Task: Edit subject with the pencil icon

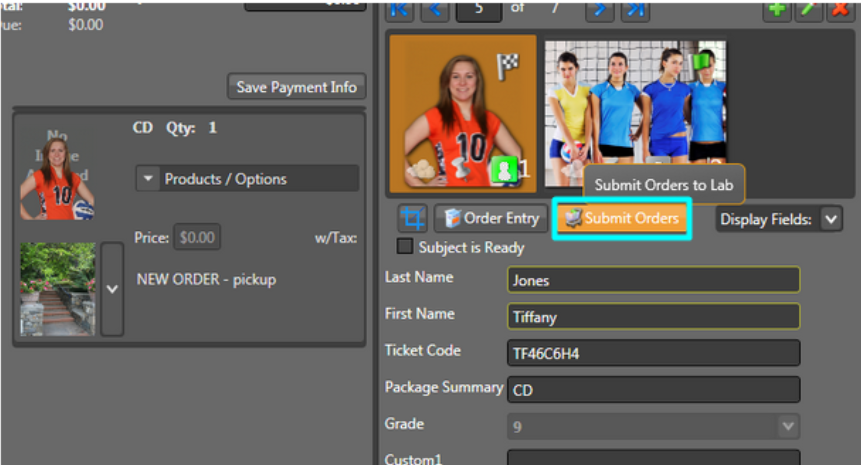Action: [808, 10]
